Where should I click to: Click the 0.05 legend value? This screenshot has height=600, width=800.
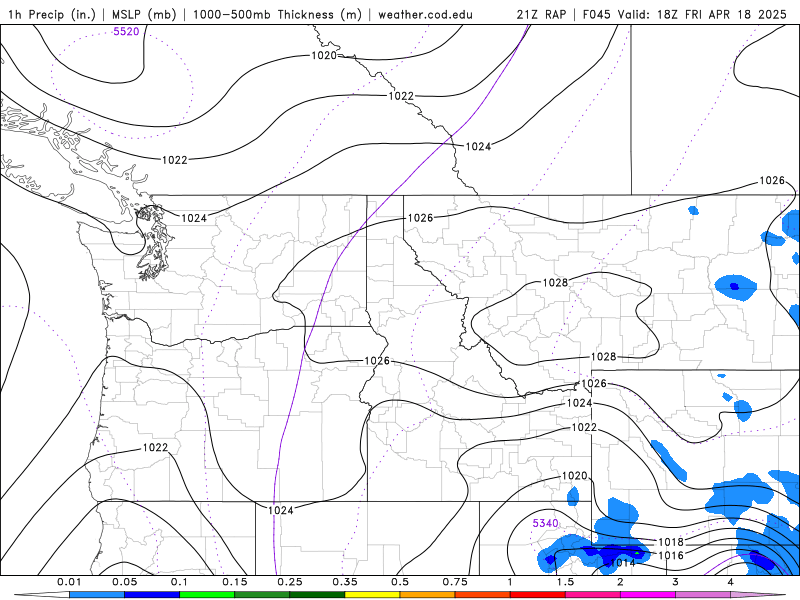124,582
